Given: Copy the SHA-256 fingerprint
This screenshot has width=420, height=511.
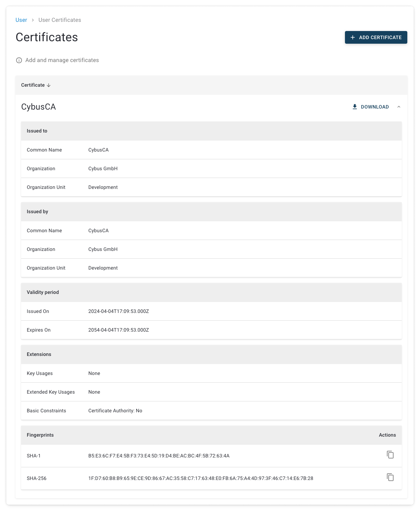Looking at the screenshot, I should 390,478.
